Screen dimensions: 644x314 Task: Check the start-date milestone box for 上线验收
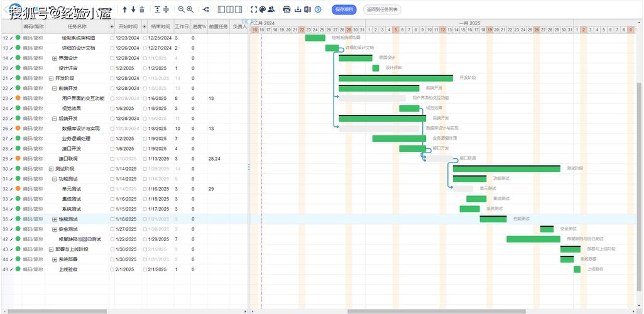(x=112, y=269)
